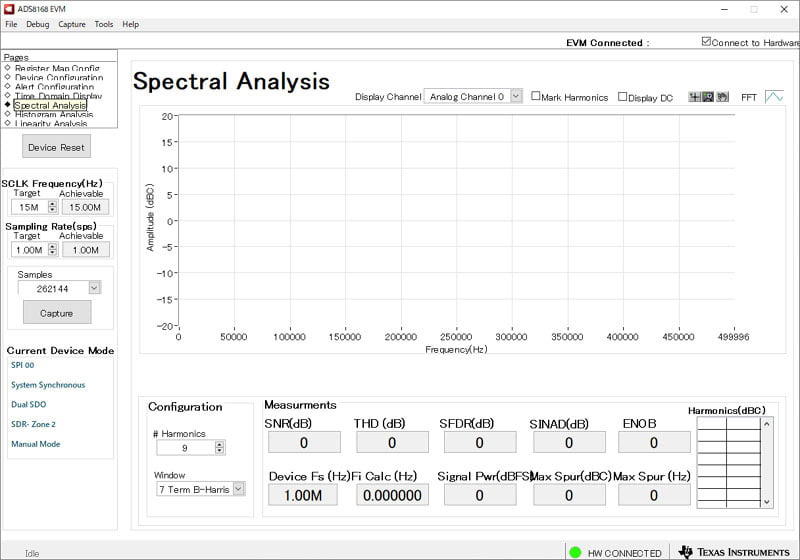The image size is (800, 560).
Task: Open the Window type dropdown
Action: click(239, 489)
